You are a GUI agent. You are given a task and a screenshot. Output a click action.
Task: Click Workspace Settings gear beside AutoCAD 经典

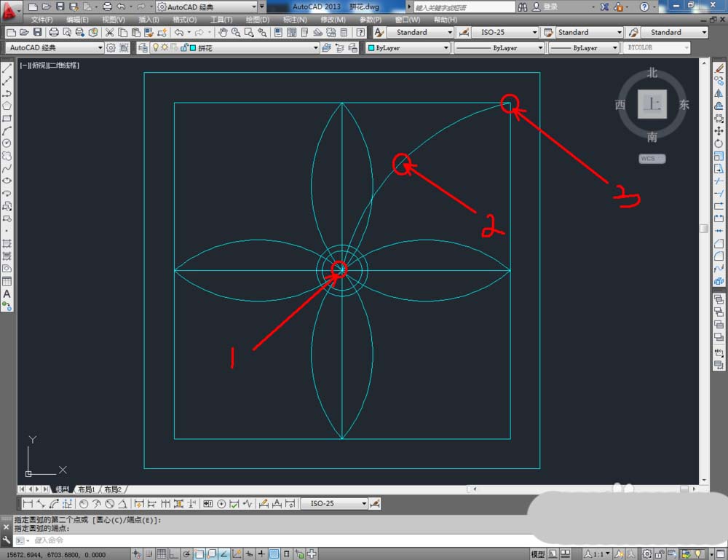[111, 48]
